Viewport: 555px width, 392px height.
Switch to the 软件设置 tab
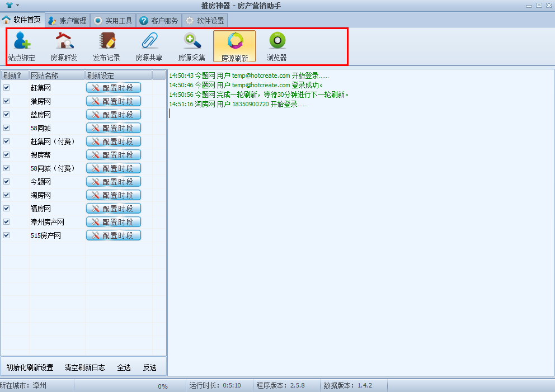205,21
